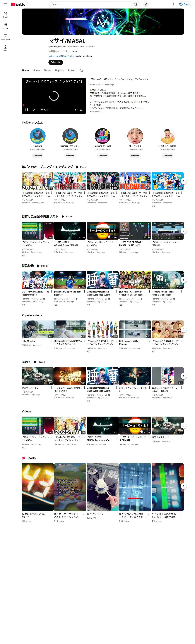The height and width of the screenshot is (644, 195).
Task: Open Shorts section kebab menu
Action: coord(181,458)
